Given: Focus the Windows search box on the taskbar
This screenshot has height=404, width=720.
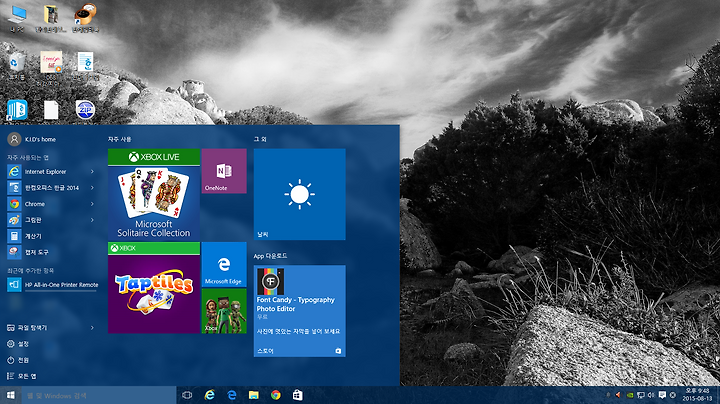Looking at the screenshot, I should 99,395.
